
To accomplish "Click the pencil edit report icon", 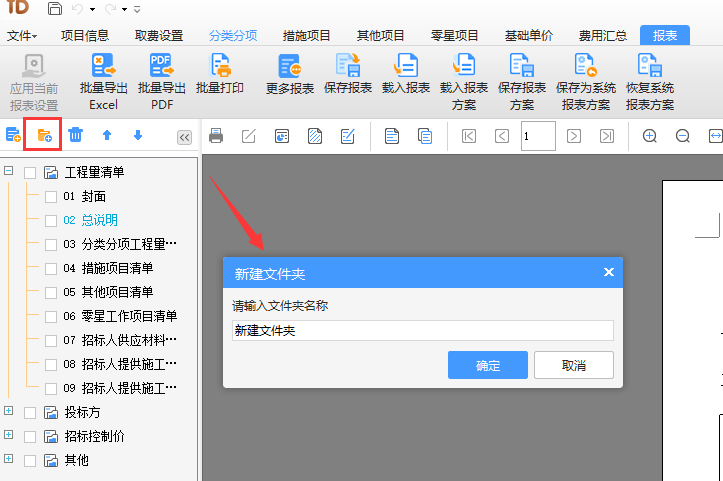I will coord(249,136).
